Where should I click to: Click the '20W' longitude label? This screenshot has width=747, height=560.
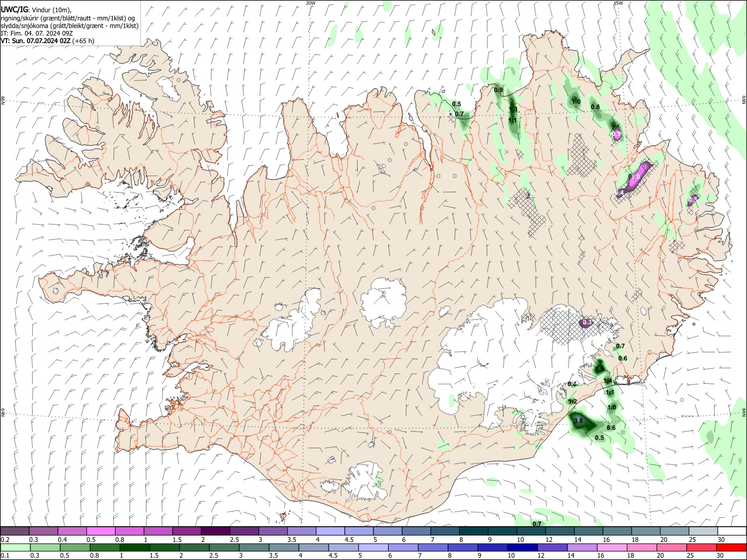click(x=310, y=3)
